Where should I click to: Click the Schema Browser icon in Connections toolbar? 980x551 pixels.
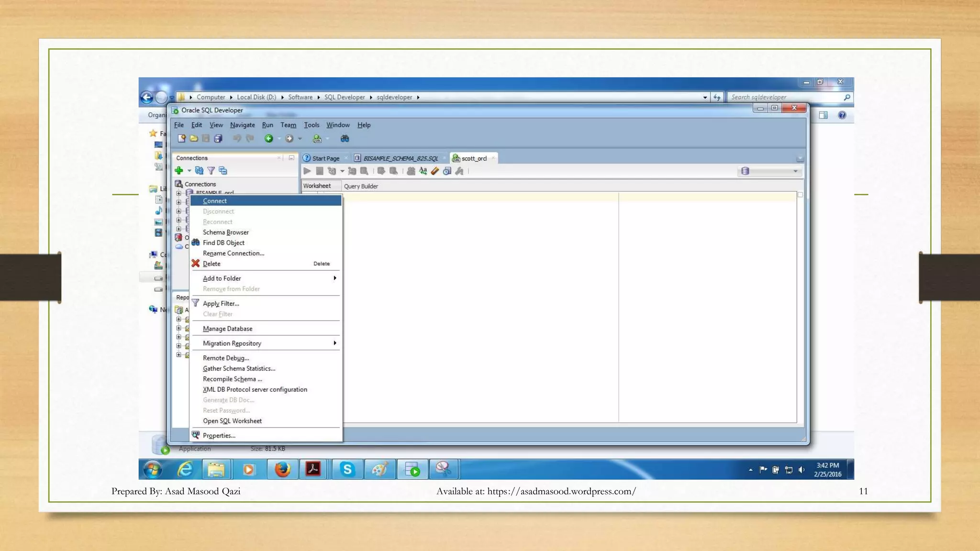pyautogui.click(x=223, y=171)
